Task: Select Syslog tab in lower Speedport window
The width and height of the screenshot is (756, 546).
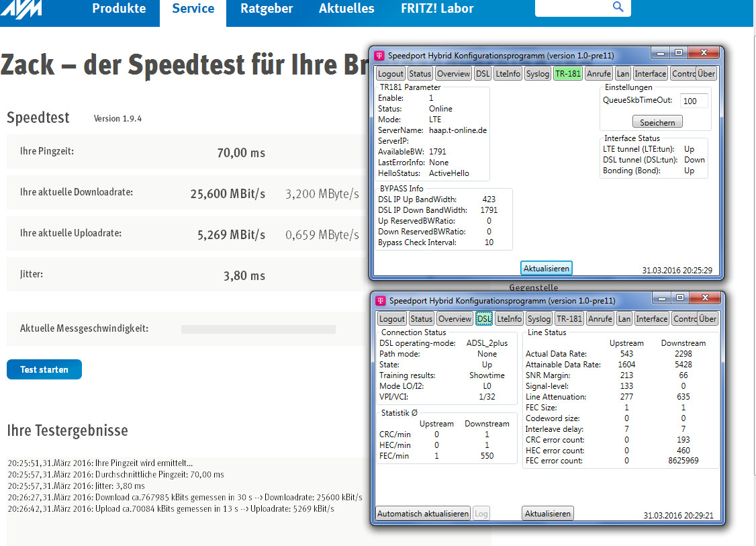Action: tap(539, 319)
